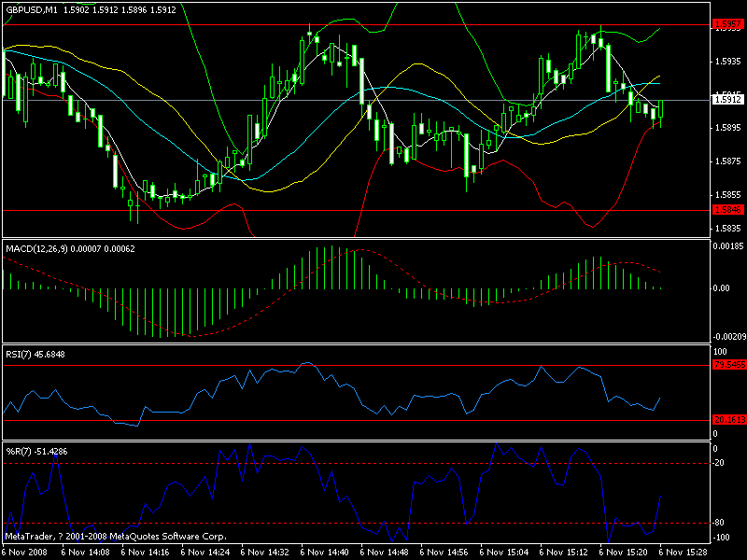Click the 0.00185 MACD scale maximum

coord(728,246)
